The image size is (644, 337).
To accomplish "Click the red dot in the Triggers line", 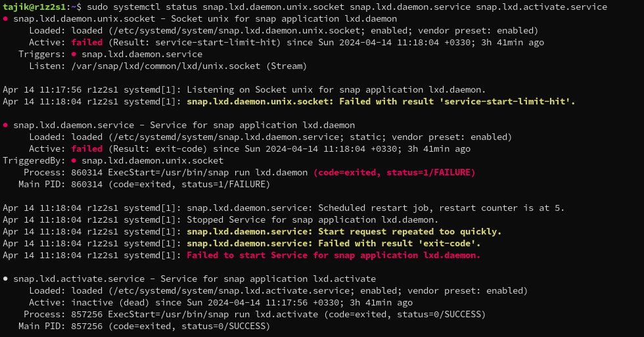I will point(74,55).
